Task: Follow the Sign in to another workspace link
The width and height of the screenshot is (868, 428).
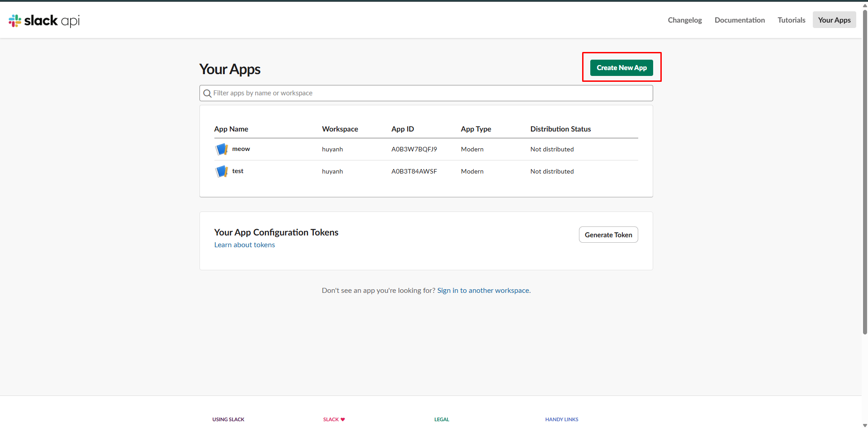Action: [x=483, y=291]
